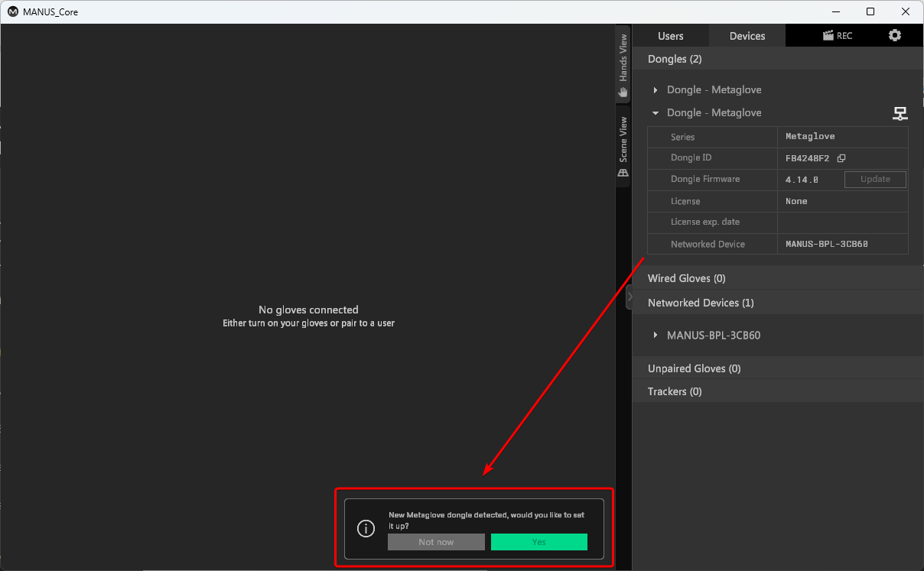Select the Devices tab
Viewport: 924px width, 571px height.
[x=747, y=36]
